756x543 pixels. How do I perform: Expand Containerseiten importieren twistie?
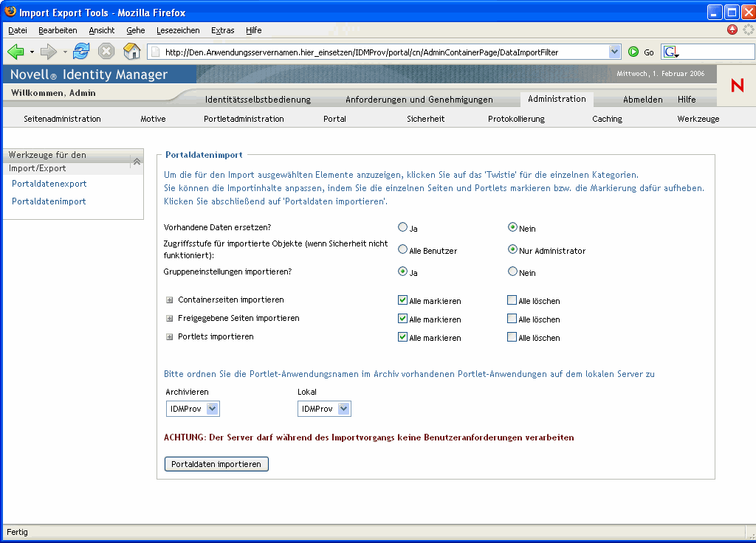pos(169,300)
